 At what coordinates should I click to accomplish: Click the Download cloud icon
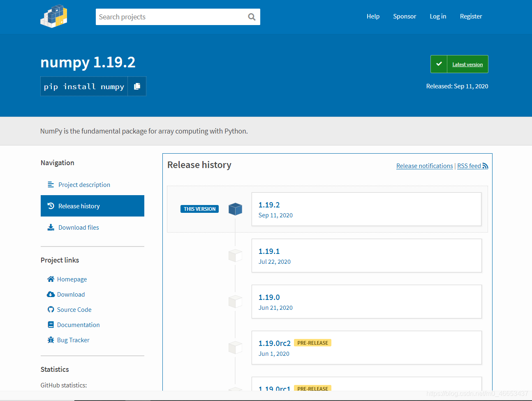pyautogui.click(x=51, y=294)
